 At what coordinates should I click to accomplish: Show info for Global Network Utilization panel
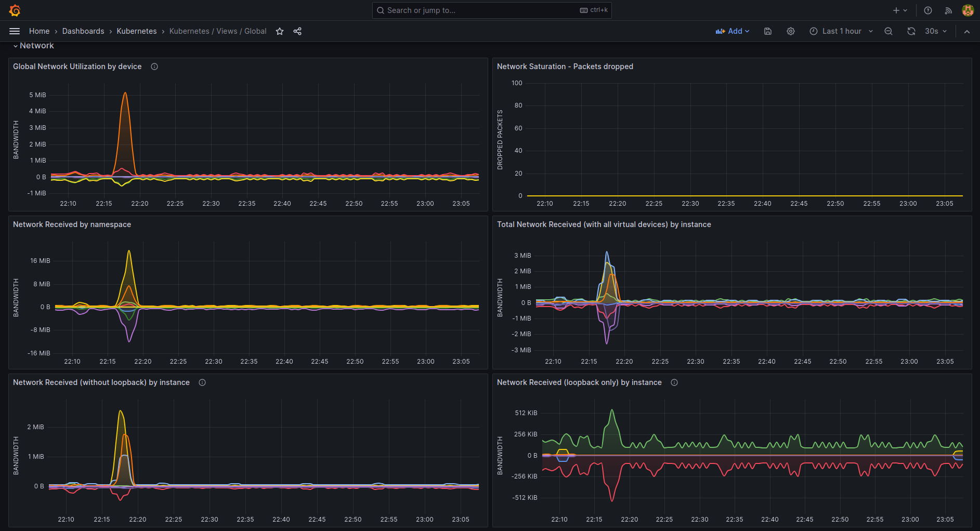click(154, 67)
